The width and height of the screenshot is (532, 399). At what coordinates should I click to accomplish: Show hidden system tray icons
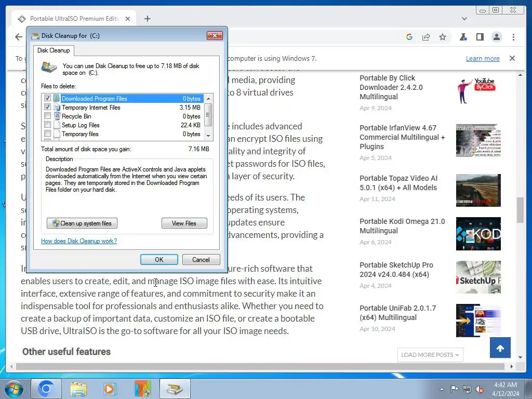(442, 389)
